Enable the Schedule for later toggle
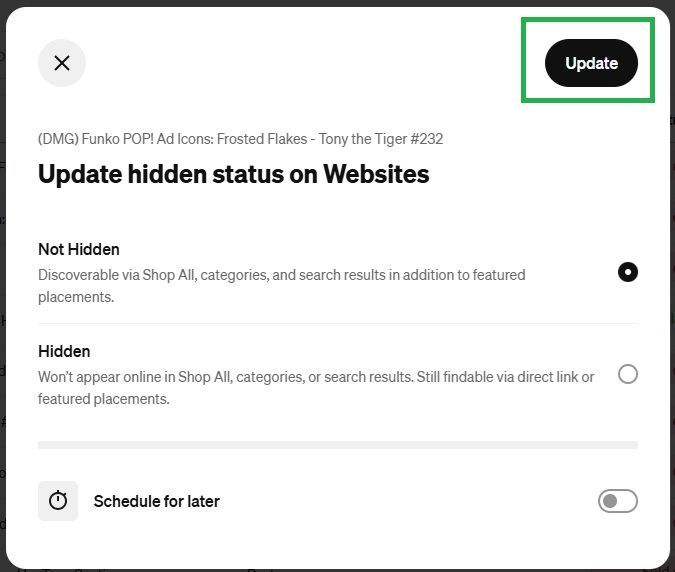The height and width of the screenshot is (572, 675). (x=618, y=501)
